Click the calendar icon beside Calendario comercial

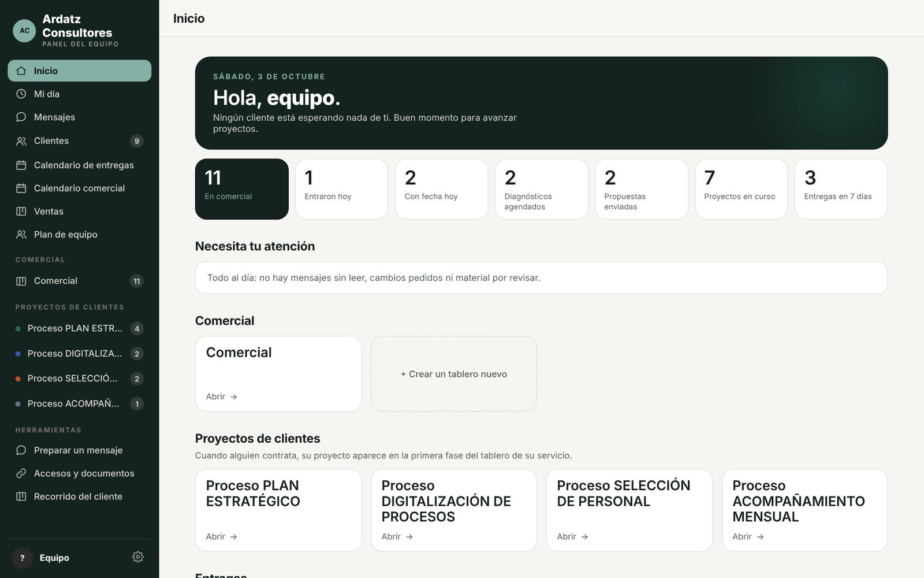tap(21, 188)
